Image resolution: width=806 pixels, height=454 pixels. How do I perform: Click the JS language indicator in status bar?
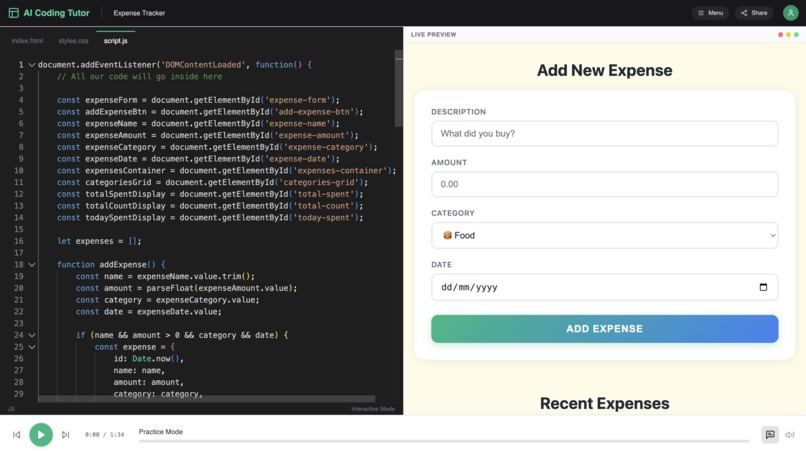tap(11, 409)
